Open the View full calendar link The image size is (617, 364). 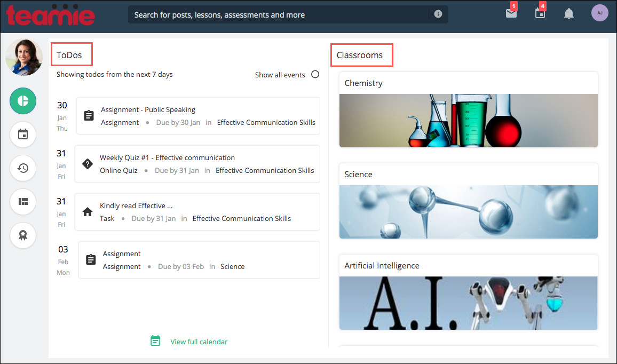(x=199, y=342)
